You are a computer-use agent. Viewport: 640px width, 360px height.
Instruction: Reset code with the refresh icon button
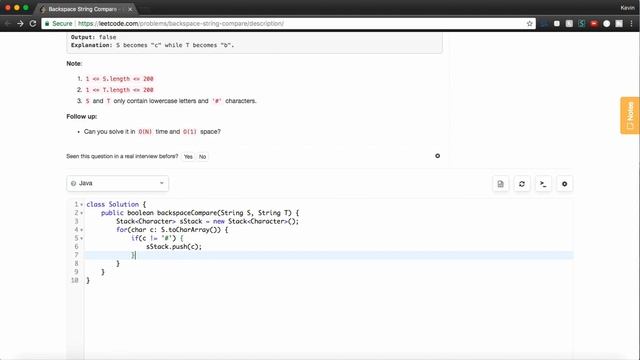(522, 184)
